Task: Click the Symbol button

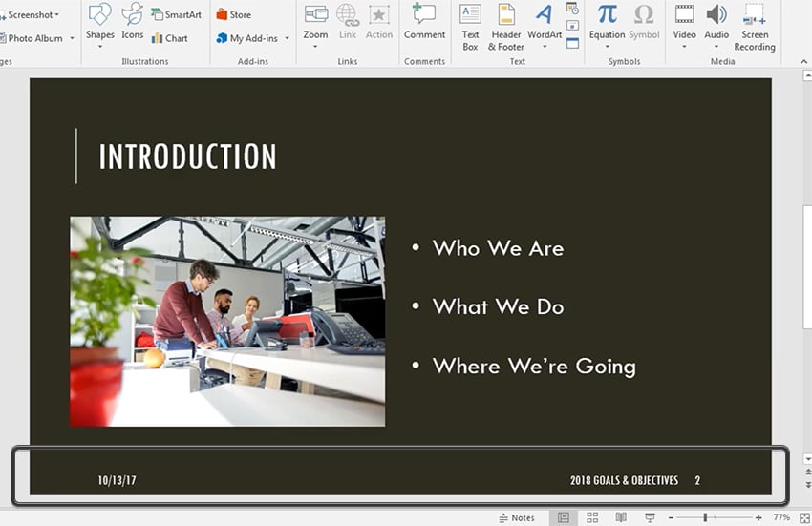Action: coord(644,21)
